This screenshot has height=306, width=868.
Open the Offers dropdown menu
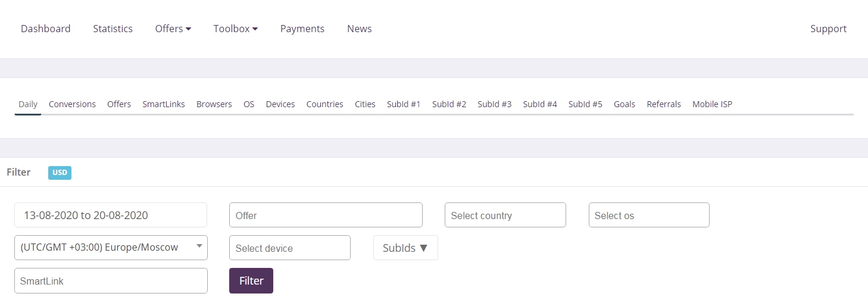[173, 29]
